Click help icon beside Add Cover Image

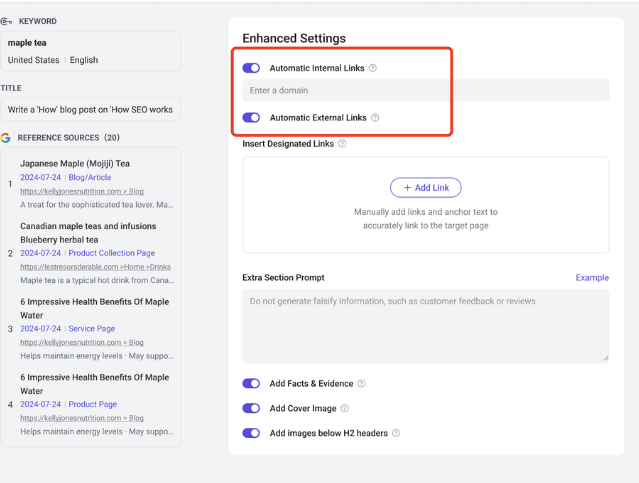(x=345, y=409)
